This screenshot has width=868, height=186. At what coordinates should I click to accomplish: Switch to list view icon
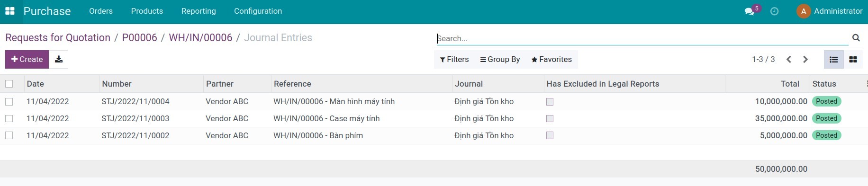834,59
